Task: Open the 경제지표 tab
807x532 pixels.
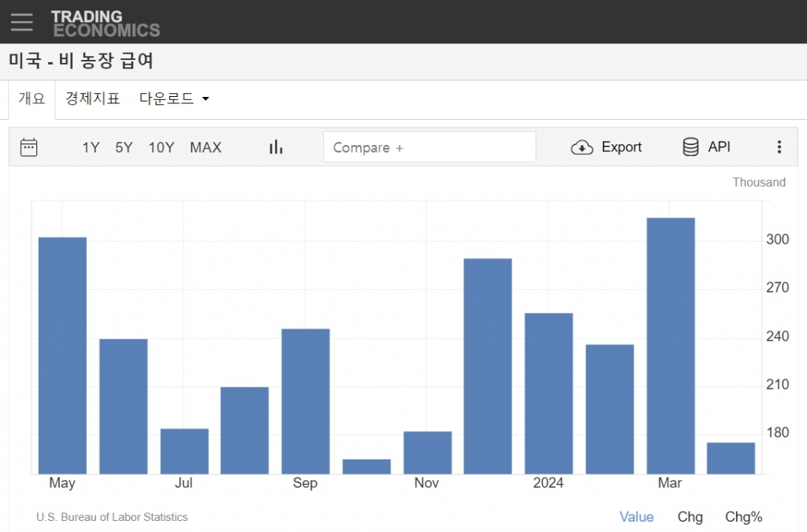Action: tap(92, 99)
